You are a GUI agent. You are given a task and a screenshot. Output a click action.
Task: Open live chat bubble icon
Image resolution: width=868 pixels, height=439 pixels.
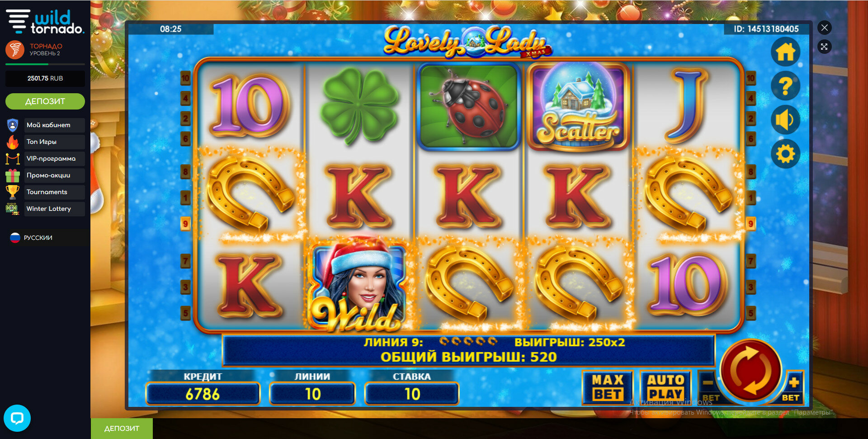click(x=17, y=418)
